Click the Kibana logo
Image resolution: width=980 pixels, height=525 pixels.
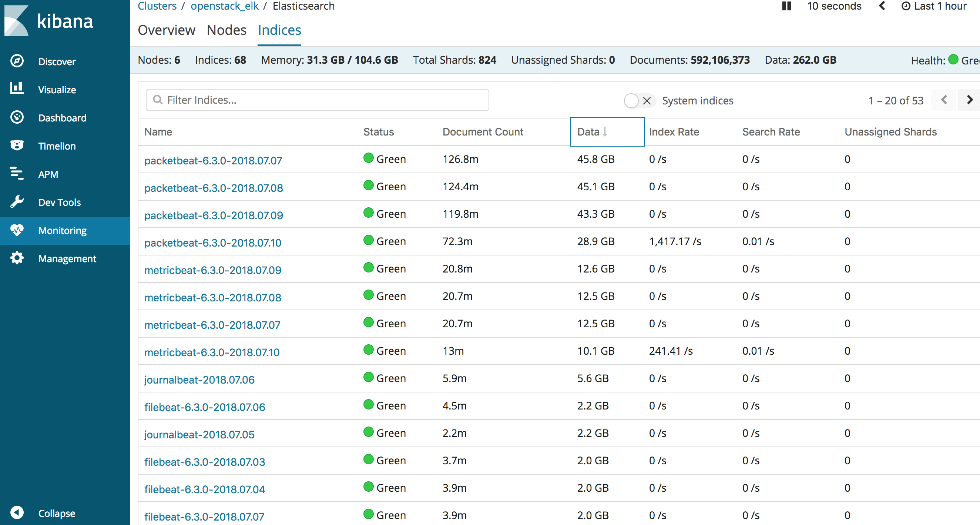point(48,21)
